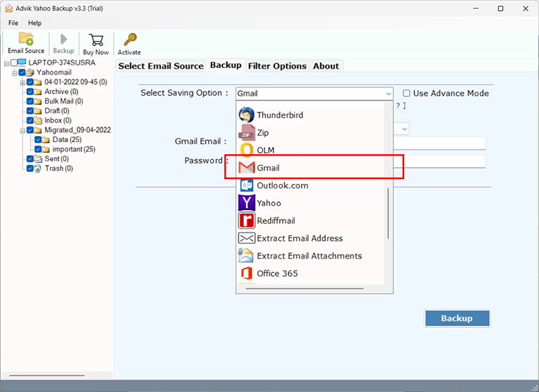Image resolution: width=539 pixels, height=392 pixels.
Task: Uncheck the Data (25) checkbox
Action: (x=38, y=139)
